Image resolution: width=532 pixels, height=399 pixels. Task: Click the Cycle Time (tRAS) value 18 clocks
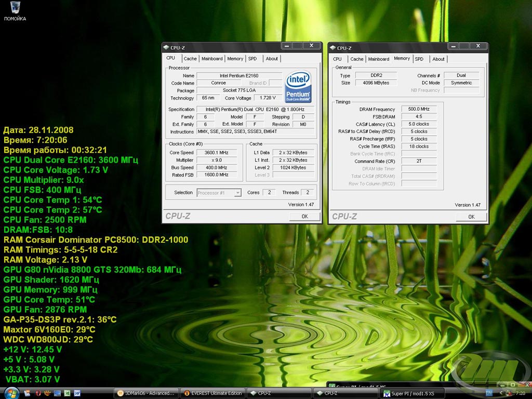point(419,146)
